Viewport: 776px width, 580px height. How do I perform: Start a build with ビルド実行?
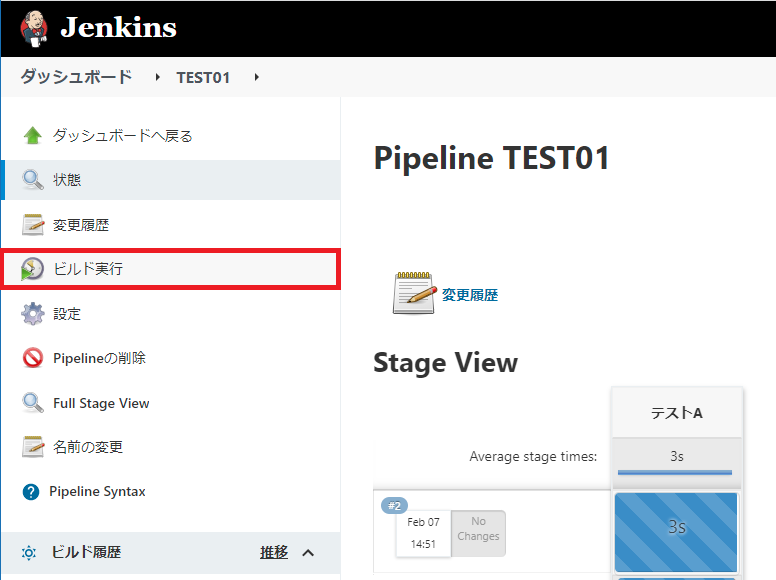(x=171, y=269)
